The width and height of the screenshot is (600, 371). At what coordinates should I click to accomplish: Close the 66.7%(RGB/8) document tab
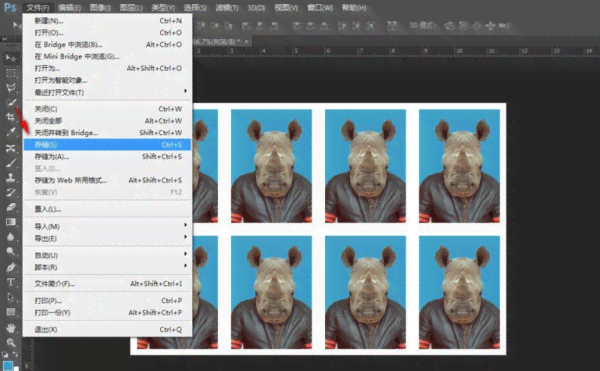247,41
